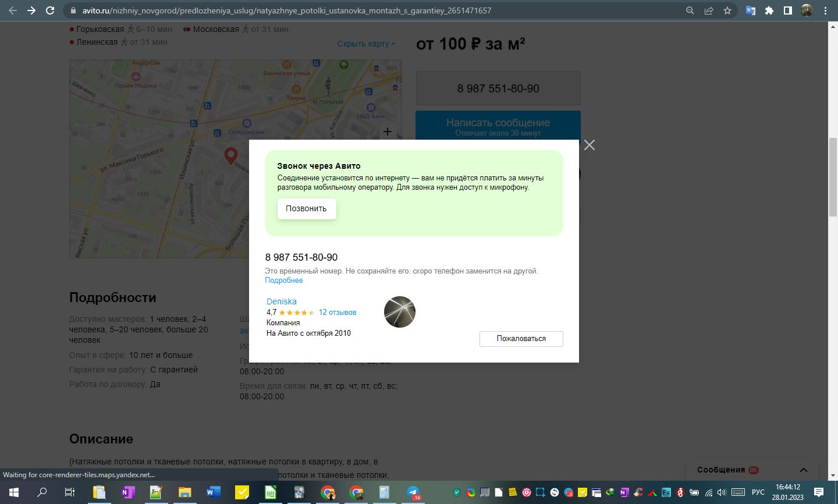Open the 12 отзывов reviews link
Image resolution: width=838 pixels, height=504 pixels.
tap(338, 313)
